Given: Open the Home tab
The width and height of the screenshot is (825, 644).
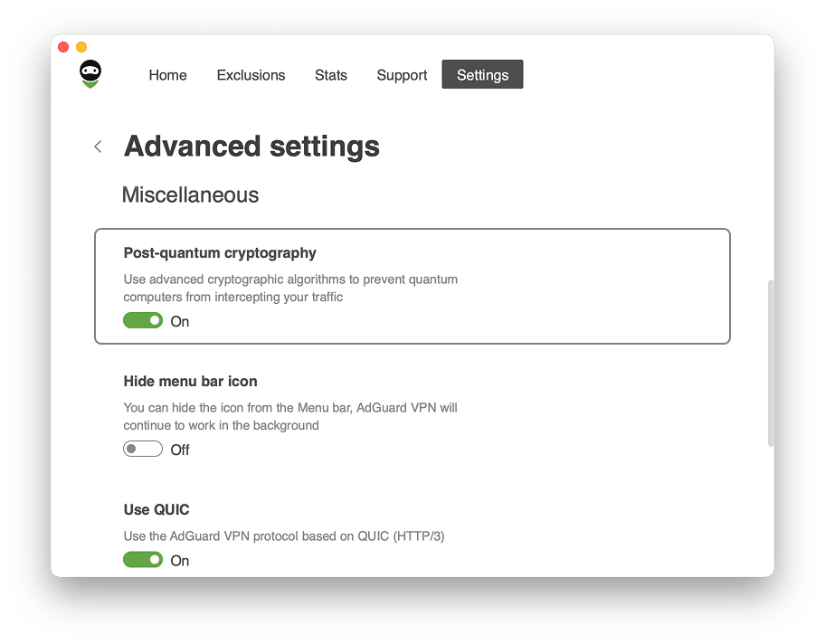Looking at the screenshot, I should (x=167, y=75).
